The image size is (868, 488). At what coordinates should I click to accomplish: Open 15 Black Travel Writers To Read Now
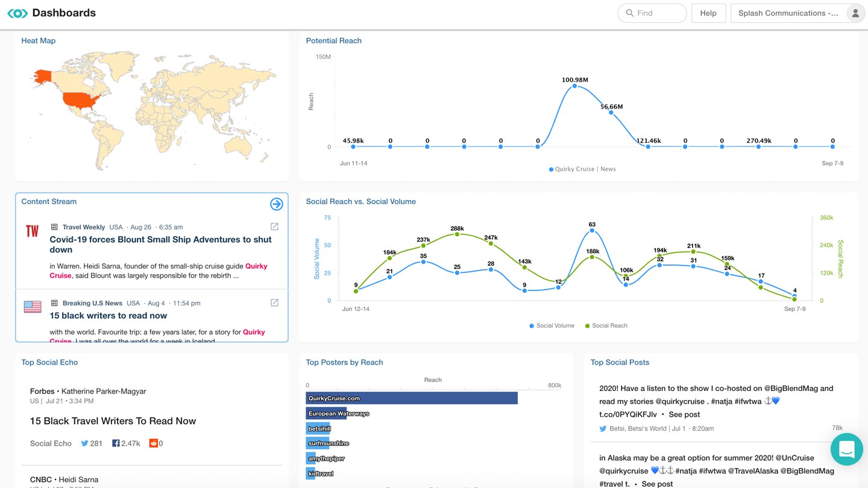(x=113, y=421)
